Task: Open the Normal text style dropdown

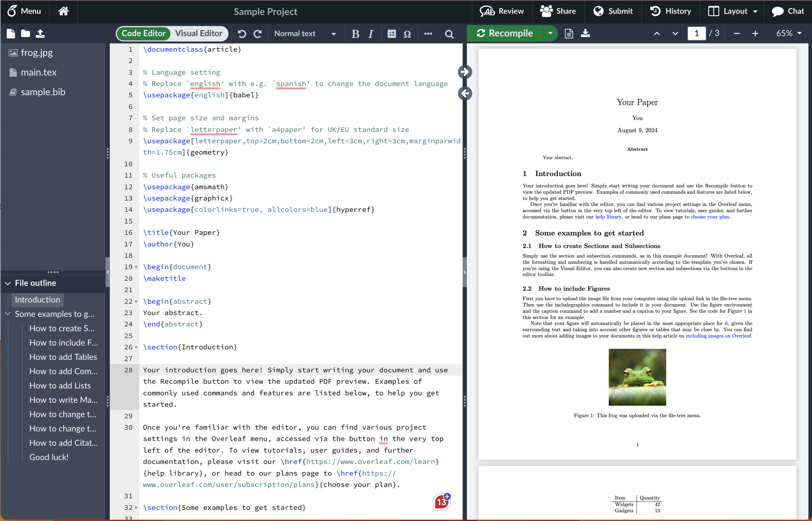Action: tap(305, 33)
